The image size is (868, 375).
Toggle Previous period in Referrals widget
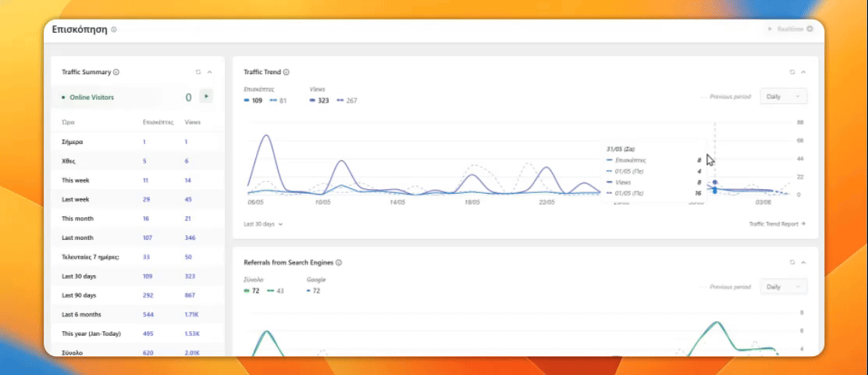(726, 287)
